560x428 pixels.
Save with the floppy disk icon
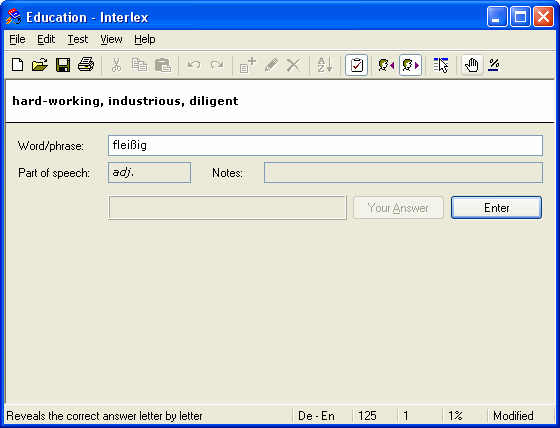click(x=63, y=65)
